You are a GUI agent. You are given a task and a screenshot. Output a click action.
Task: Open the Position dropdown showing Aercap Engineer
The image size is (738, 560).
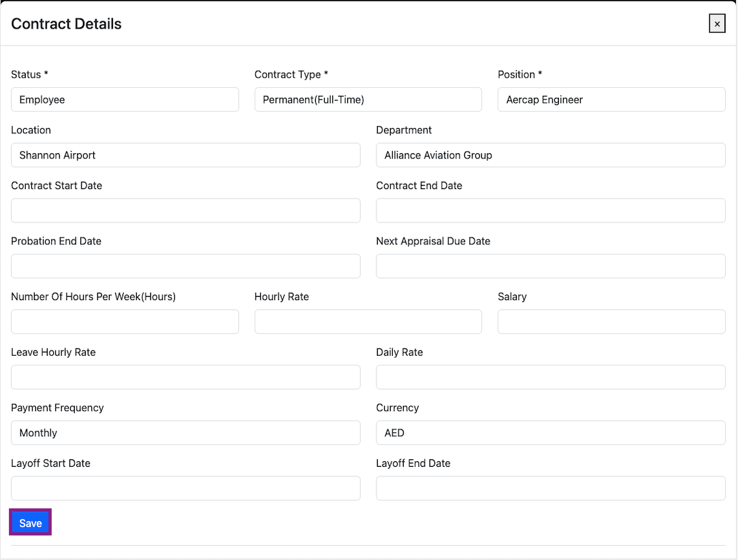click(x=611, y=99)
